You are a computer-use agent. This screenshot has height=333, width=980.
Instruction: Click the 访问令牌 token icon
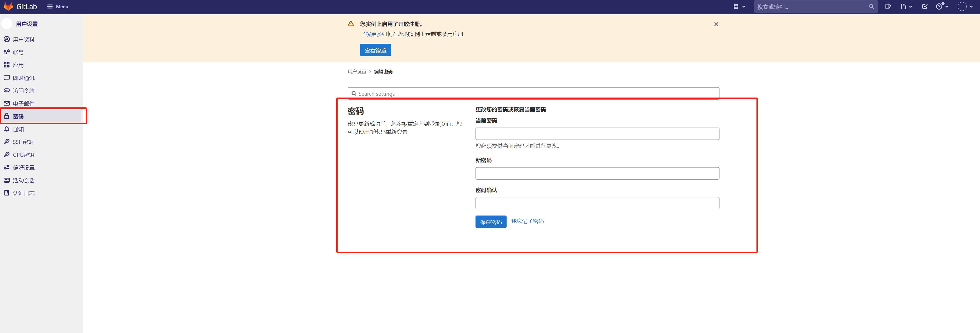(6, 90)
